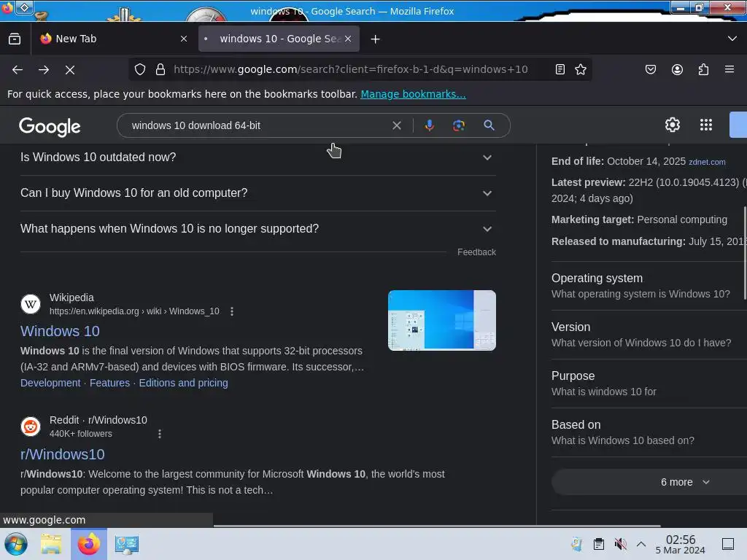Expand the 'Based on' topic
Screen dimensions: 747x560
(x=649, y=432)
